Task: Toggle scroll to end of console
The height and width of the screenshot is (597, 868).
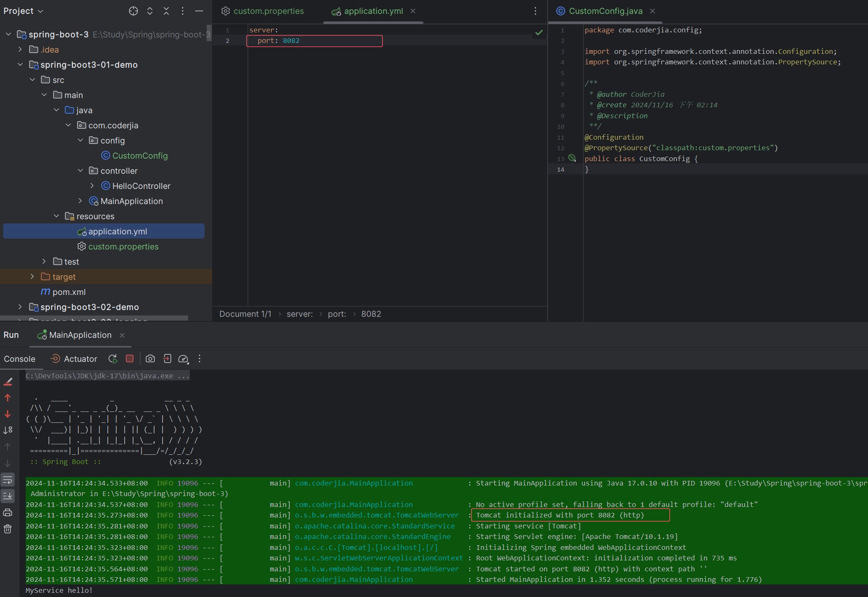Action: (8, 496)
